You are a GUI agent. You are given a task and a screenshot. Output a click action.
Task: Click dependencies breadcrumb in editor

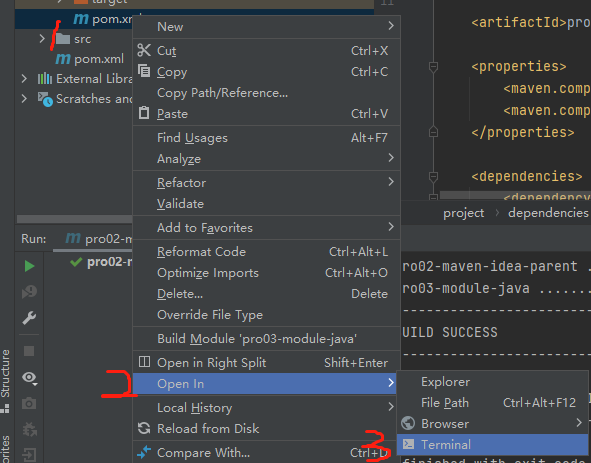tap(548, 213)
